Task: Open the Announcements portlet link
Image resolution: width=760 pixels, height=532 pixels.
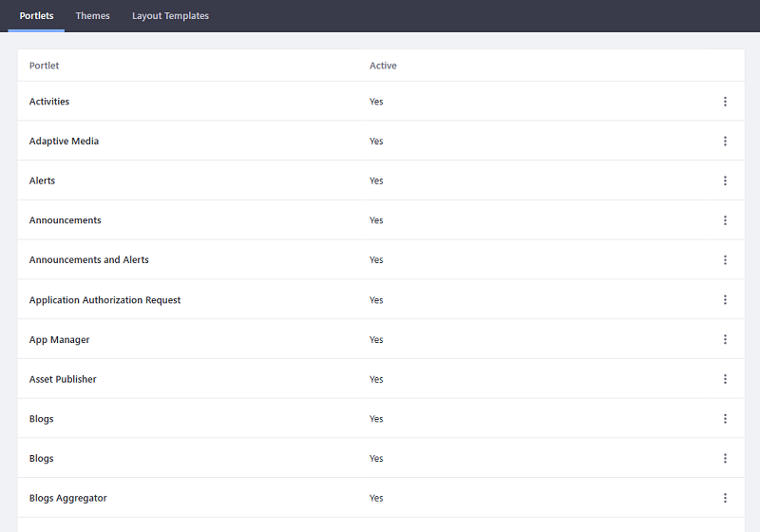Action: pos(65,220)
